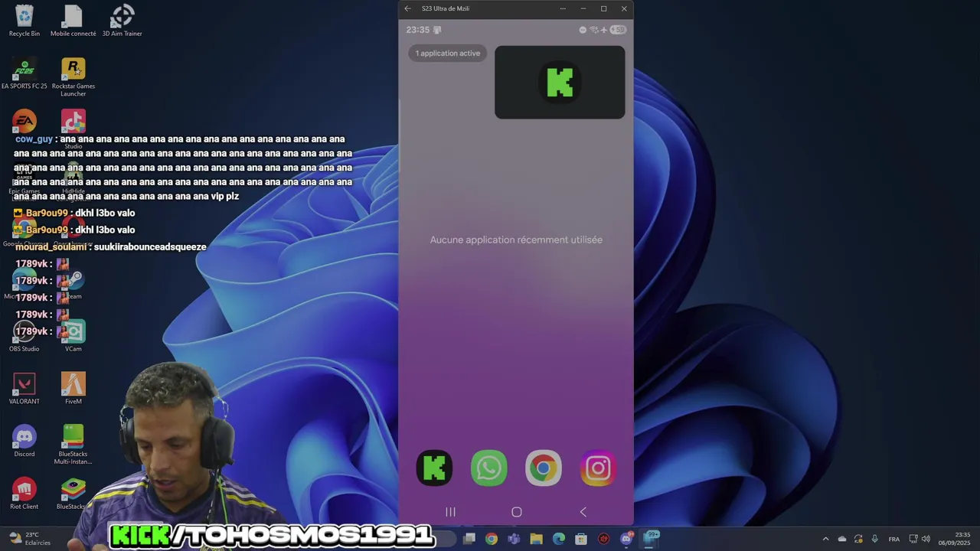Screen dimensions: 980x551
Task: Open Discord from taskbar
Action: coord(626,539)
